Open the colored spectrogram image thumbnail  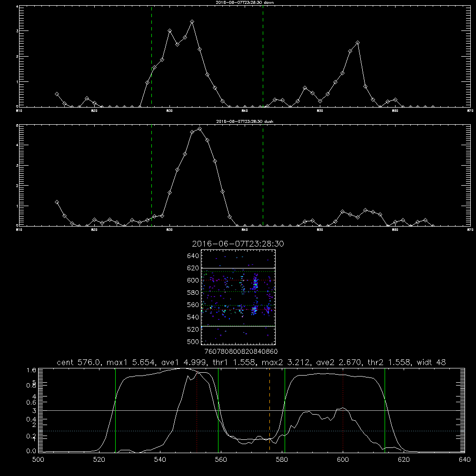238,297
